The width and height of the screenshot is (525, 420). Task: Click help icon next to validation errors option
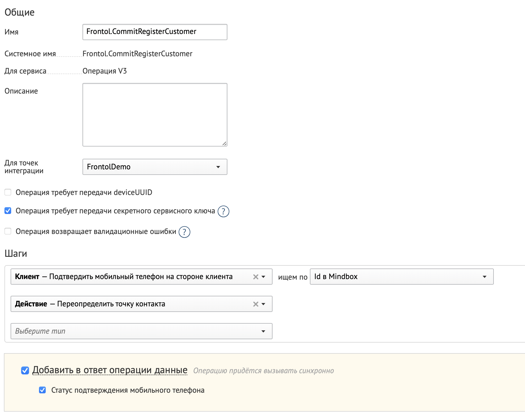(184, 232)
